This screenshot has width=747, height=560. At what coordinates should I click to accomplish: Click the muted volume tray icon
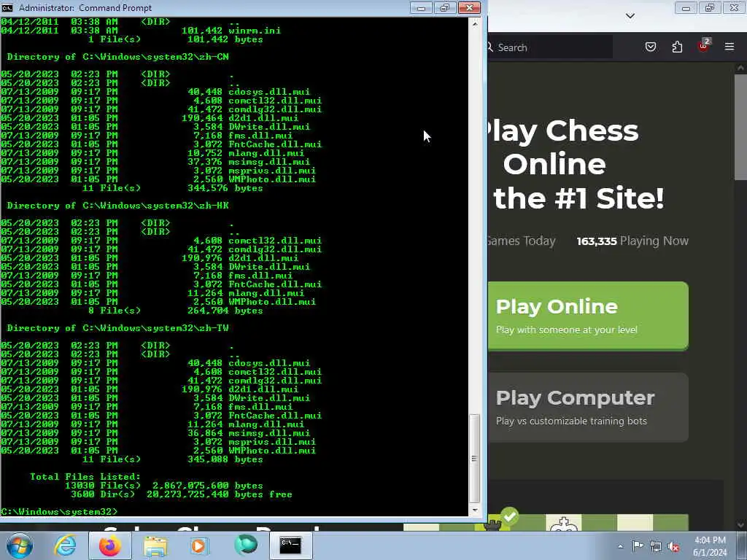(673, 546)
